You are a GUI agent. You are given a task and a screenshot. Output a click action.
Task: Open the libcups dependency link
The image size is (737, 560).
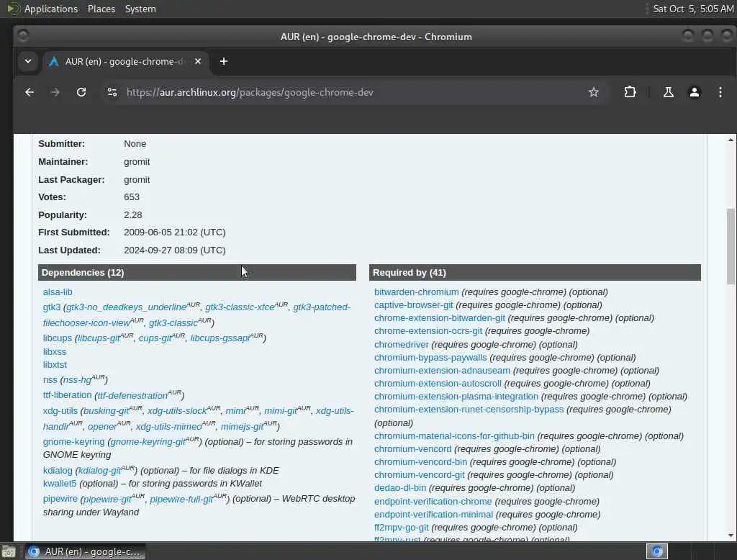[58, 338]
